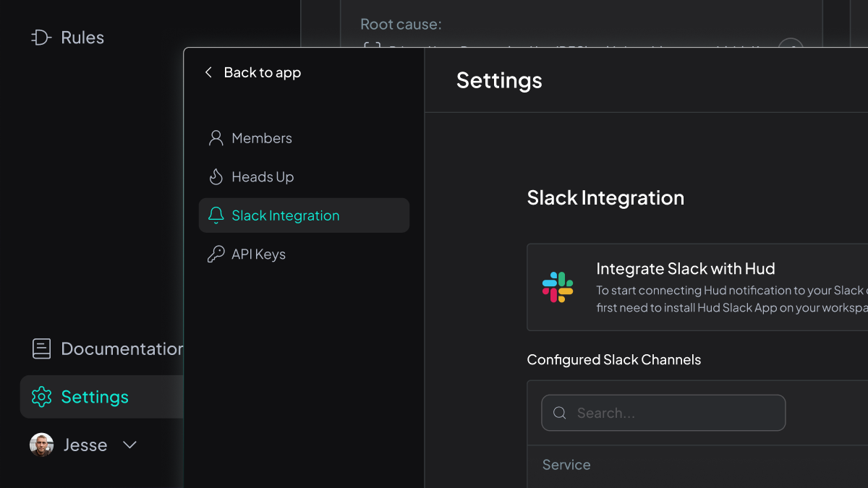The height and width of the screenshot is (488, 868).
Task: Click the back arrow chevron icon
Action: (x=208, y=72)
